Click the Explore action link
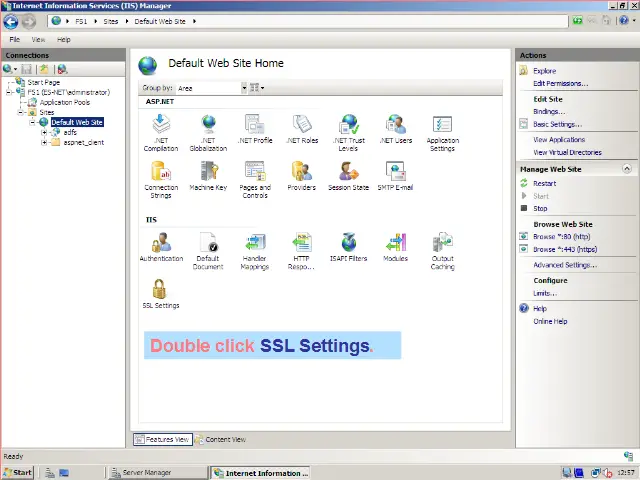 (x=544, y=71)
